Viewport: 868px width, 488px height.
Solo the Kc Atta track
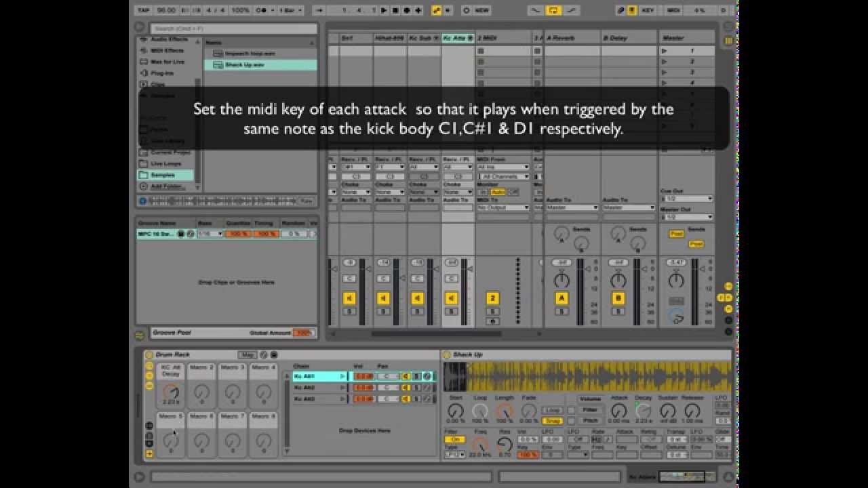pyautogui.click(x=451, y=312)
